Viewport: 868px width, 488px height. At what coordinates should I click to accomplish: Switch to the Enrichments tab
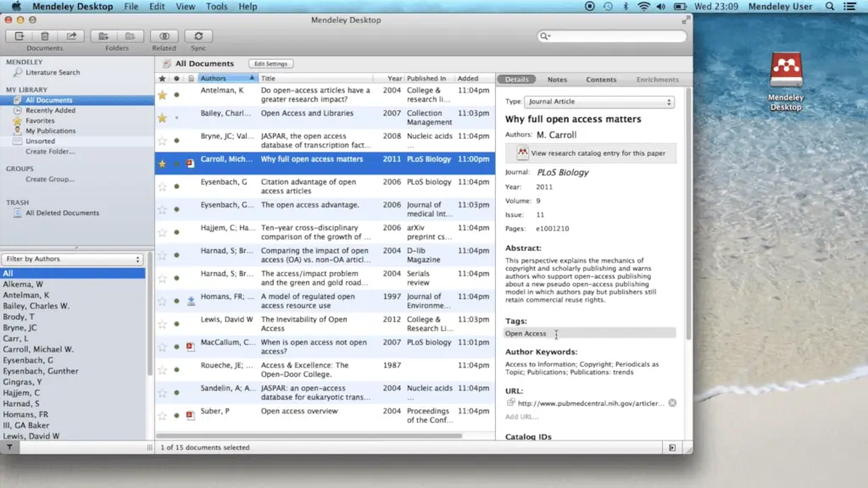click(x=657, y=80)
